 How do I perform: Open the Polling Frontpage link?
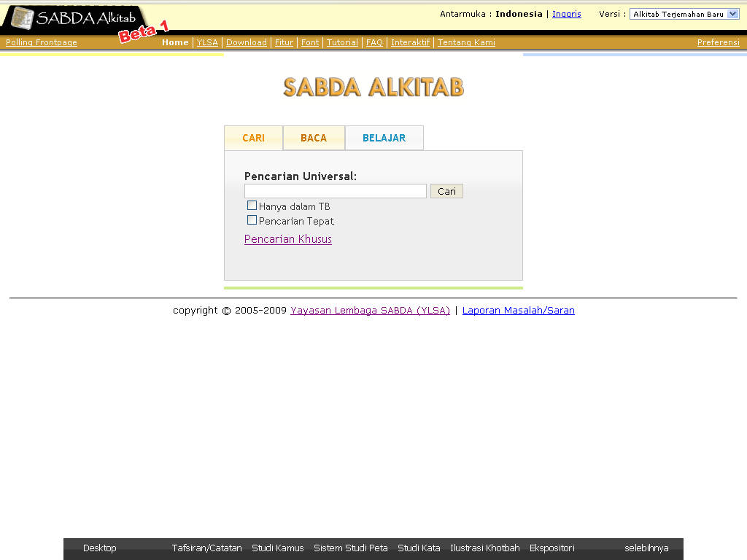[x=42, y=42]
